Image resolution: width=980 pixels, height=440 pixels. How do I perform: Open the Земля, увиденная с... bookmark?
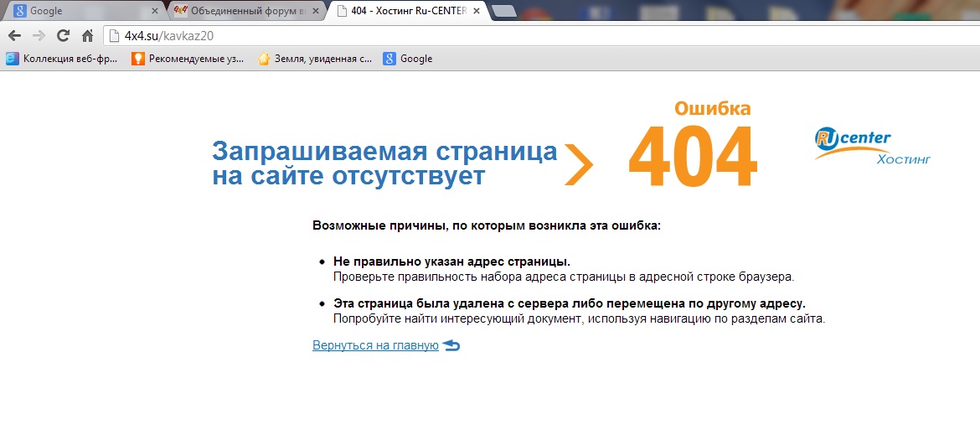tap(315, 59)
